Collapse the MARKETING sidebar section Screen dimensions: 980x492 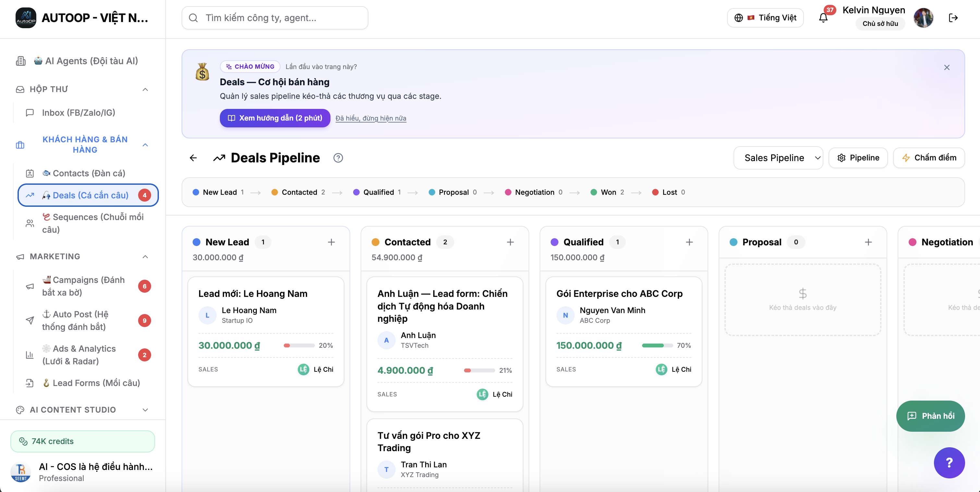click(x=145, y=257)
